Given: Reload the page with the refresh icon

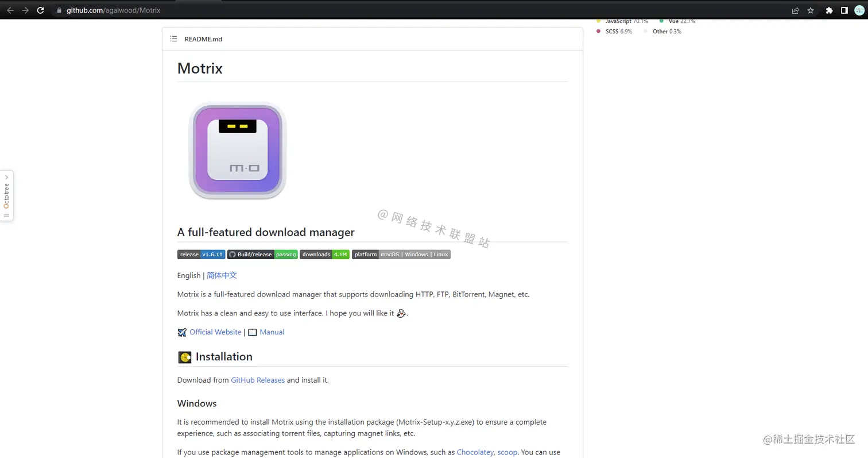Looking at the screenshot, I should (40, 10).
